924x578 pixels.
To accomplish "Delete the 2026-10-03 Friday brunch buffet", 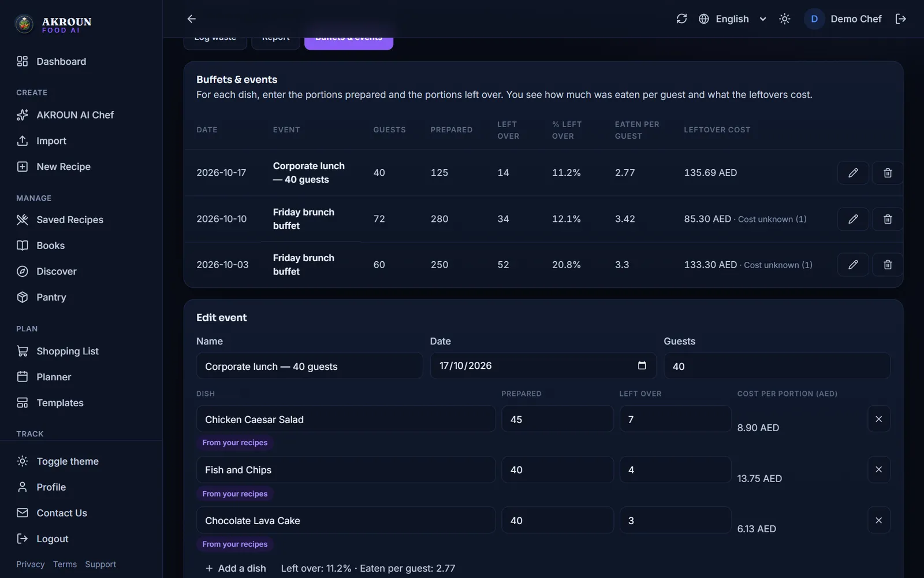I will tap(888, 265).
